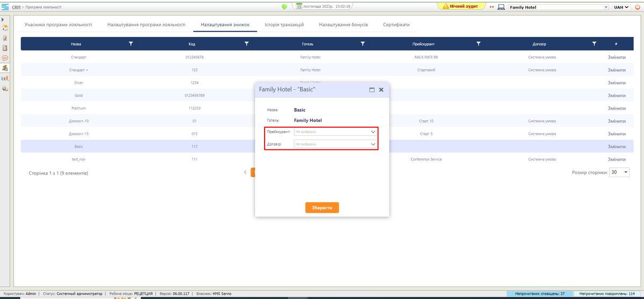644x299 pixels.
Task: Open the Договір dropdown in the dialog
Action: coord(335,144)
